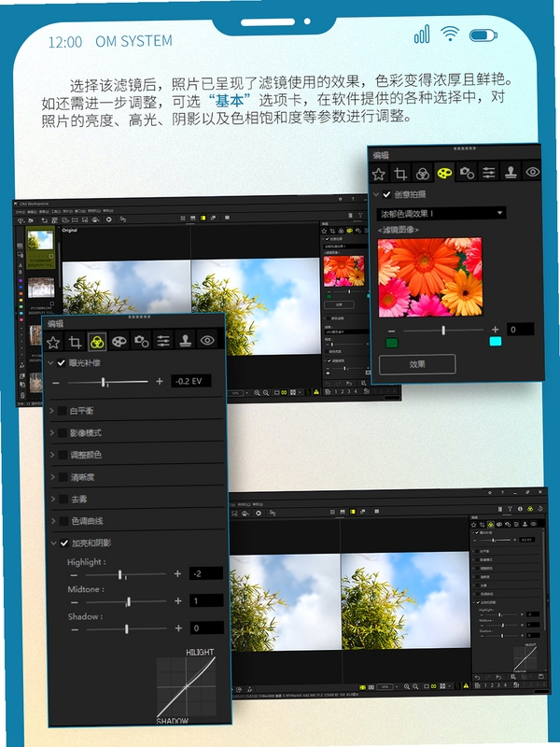
Task: Click the -0.2 EV exposure value field
Action: (190, 381)
